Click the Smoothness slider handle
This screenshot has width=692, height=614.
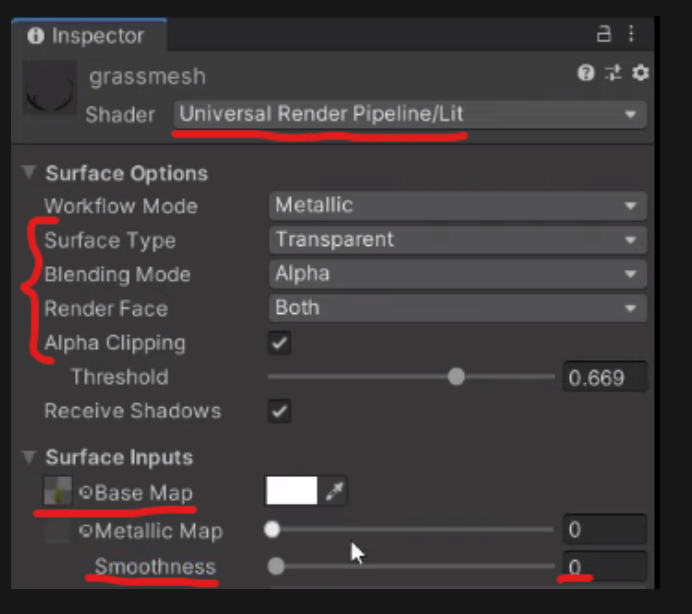tap(276, 566)
